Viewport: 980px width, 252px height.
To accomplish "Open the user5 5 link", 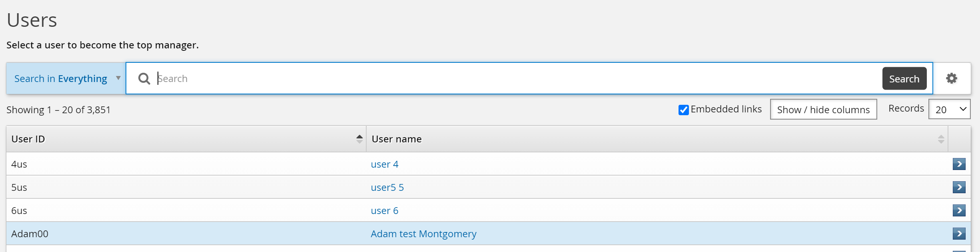I will tap(387, 188).
